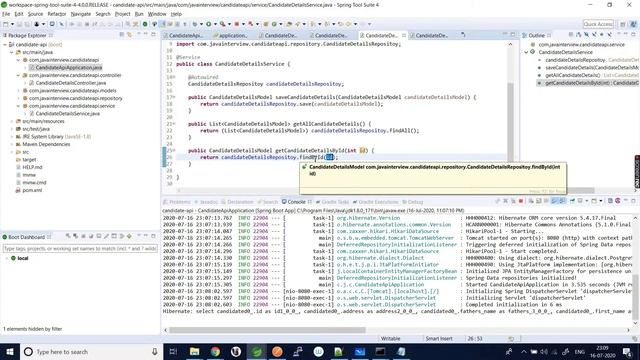The height and width of the screenshot is (360, 640).
Task: Open the Windows Start menu
Action: 10,351
